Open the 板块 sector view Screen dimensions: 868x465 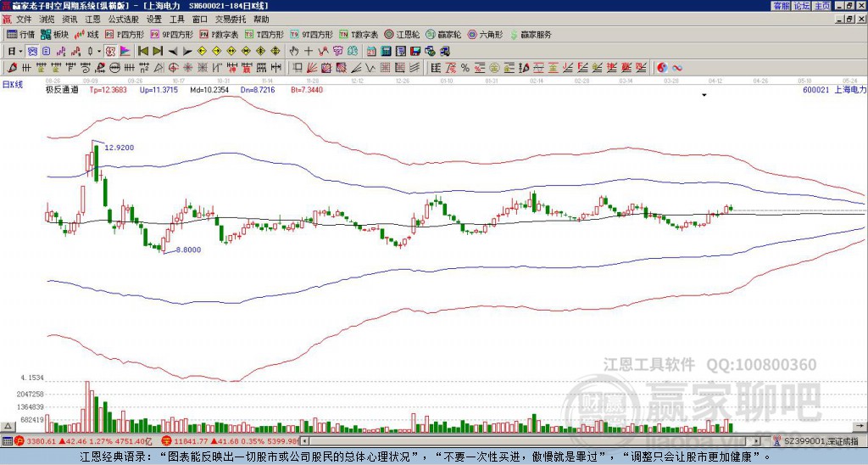click(54, 34)
